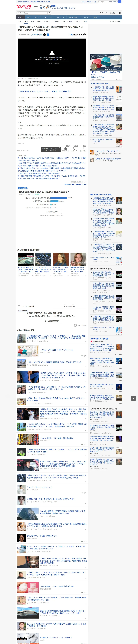
Task: Click the search magnifier next to keyword field
Action: (x=49, y=13)
